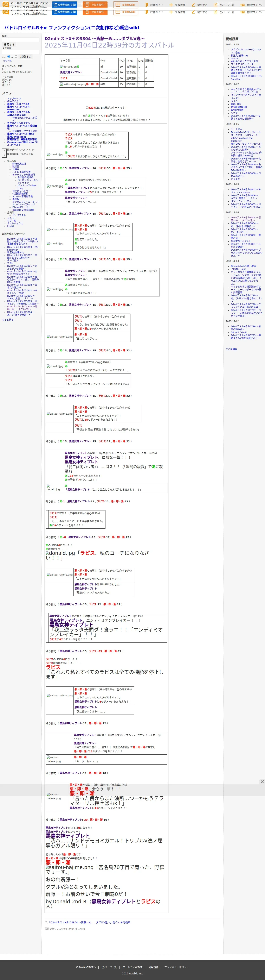Open アットウィキTOP footer link

point(132,967)
